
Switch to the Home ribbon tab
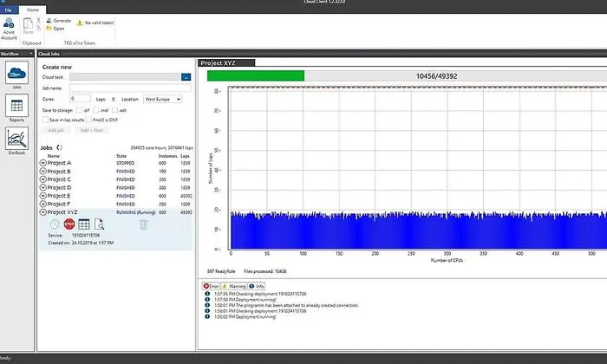click(x=33, y=10)
